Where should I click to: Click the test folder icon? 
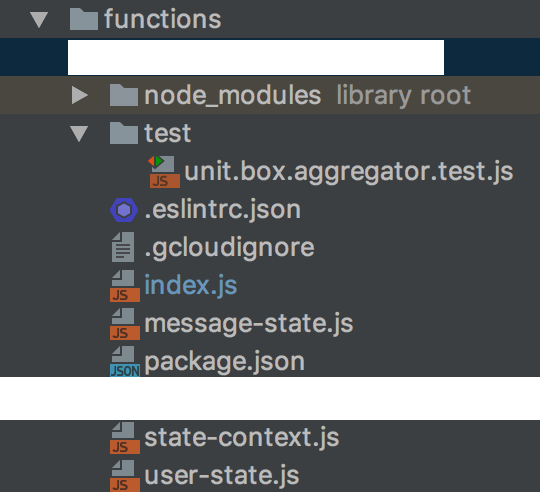click(124, 133)
